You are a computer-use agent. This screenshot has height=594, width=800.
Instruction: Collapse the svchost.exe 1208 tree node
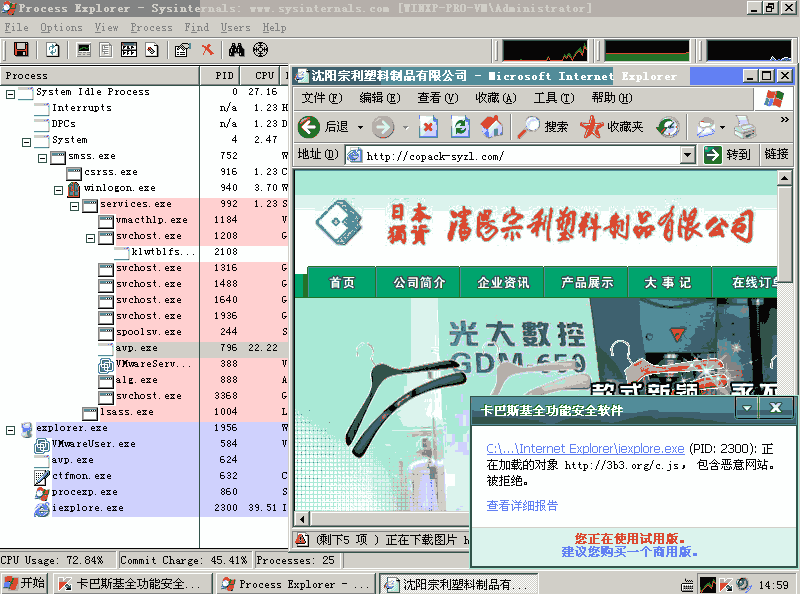90,238
